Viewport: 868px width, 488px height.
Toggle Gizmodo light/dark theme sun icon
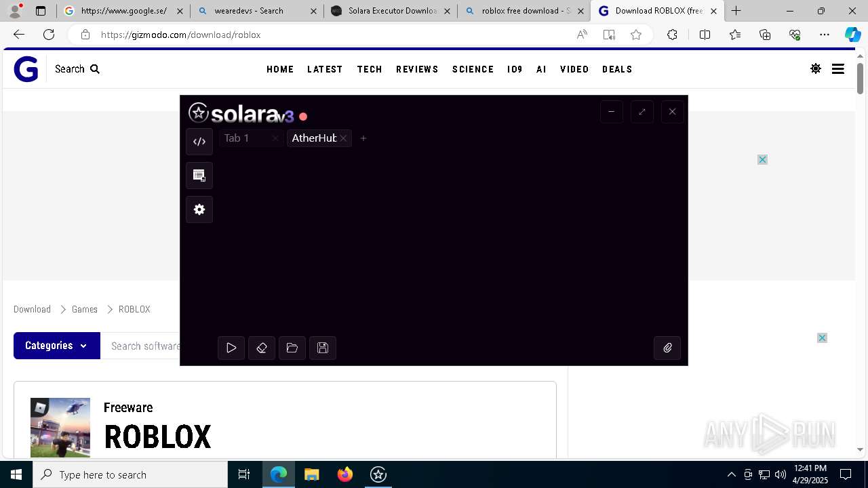[816, 68]
